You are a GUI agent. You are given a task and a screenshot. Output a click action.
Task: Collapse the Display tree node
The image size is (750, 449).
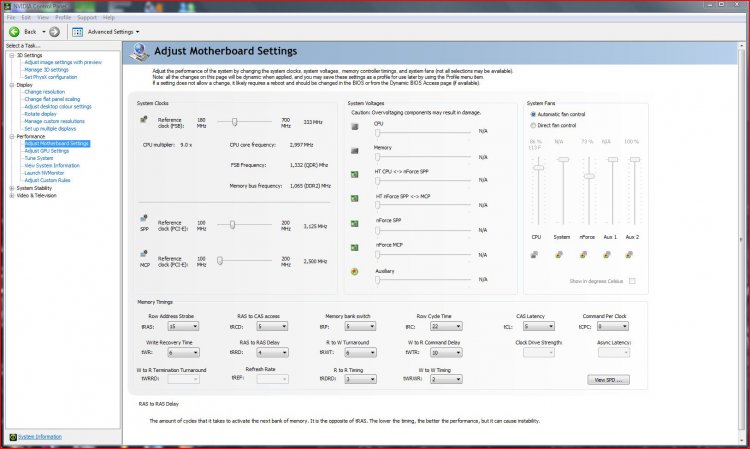11,85
